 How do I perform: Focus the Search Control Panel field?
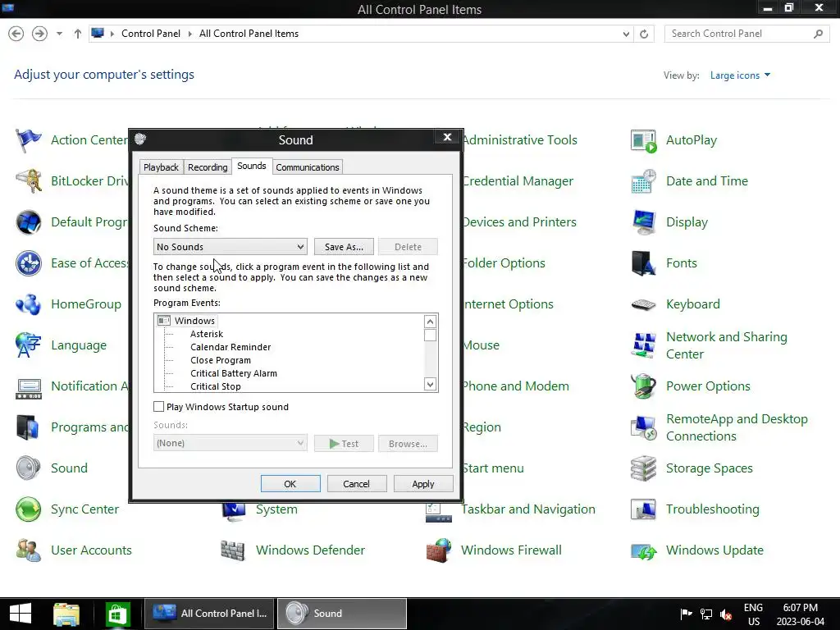[746, 34]
